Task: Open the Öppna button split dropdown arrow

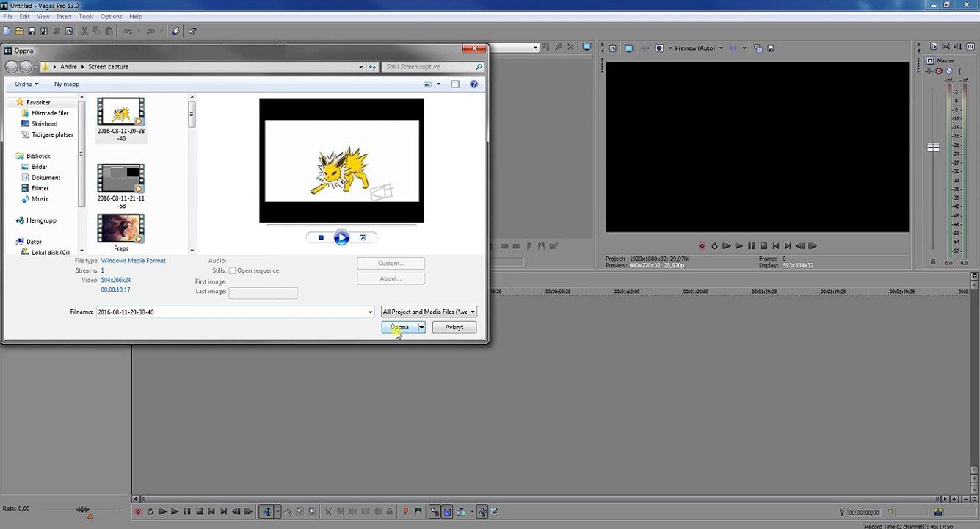Action: tap(421, 327)
